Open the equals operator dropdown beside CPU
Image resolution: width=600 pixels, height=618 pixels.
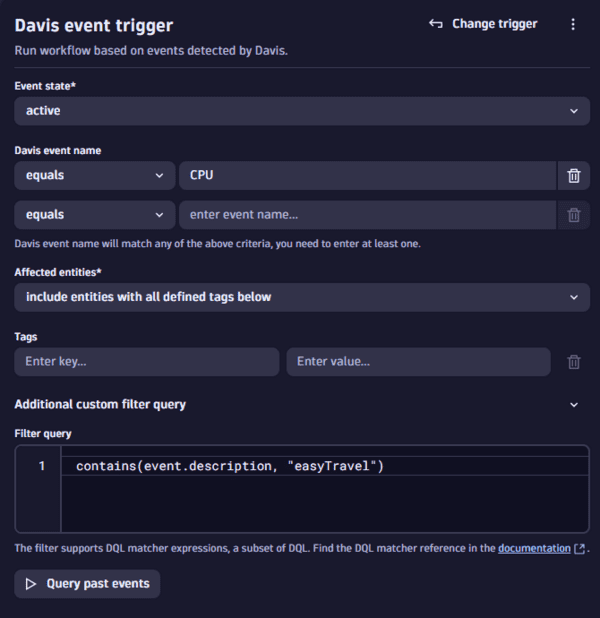(x=95, y=176)
